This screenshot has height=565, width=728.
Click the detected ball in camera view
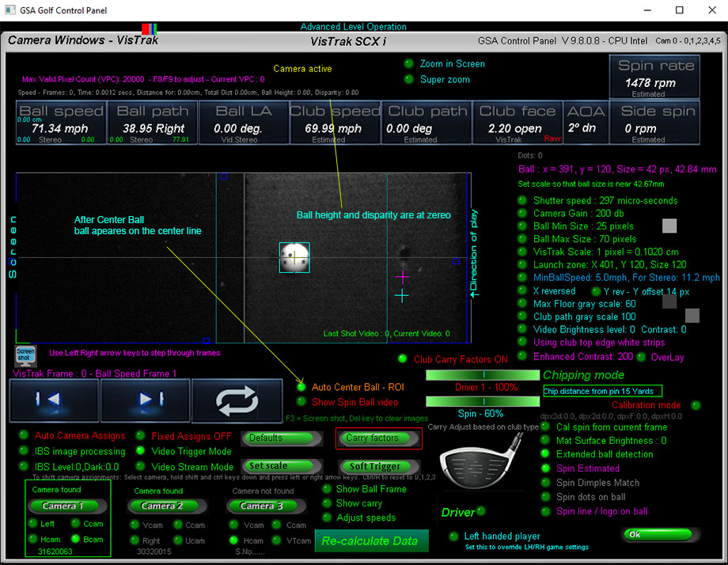(294, 258)
